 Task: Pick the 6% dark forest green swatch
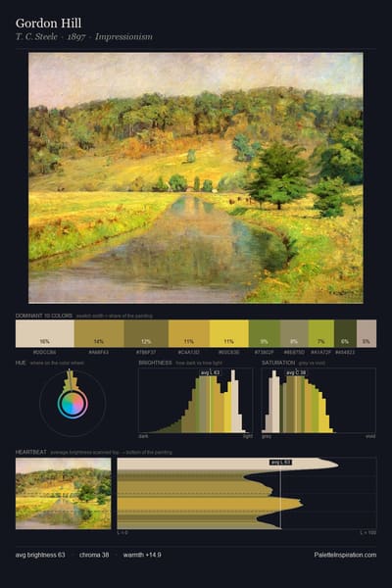pyautogui.click(x=345, y=333)
